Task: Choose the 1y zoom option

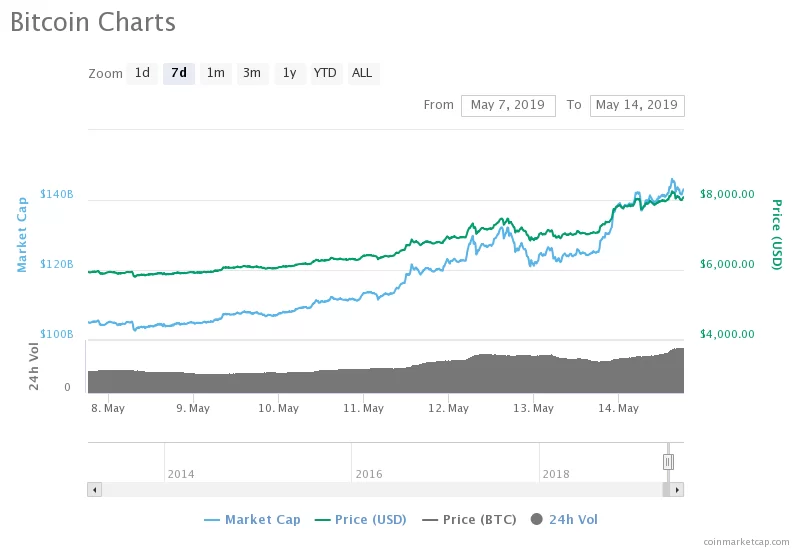Action: click(x=289, y=73)
